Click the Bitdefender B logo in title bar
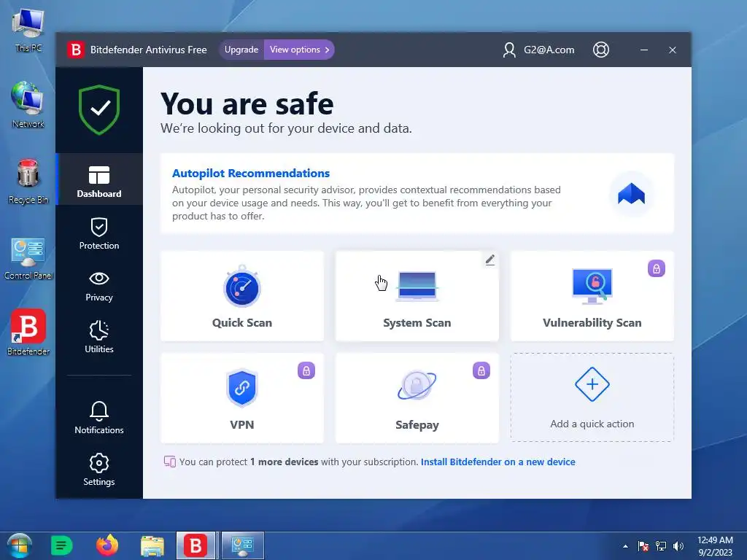 click(75, 50)
